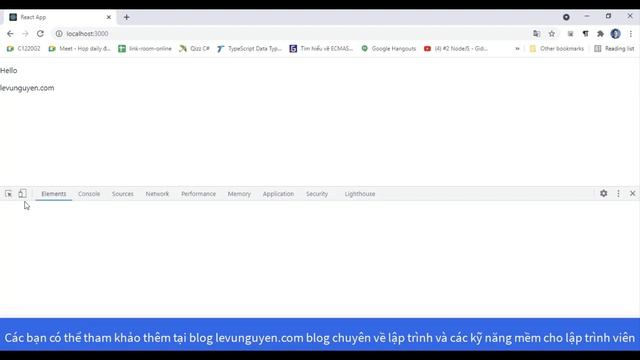This screenshot has width=640, height=360.
Task: Close the DevTools panel
Action: point(633,193)
